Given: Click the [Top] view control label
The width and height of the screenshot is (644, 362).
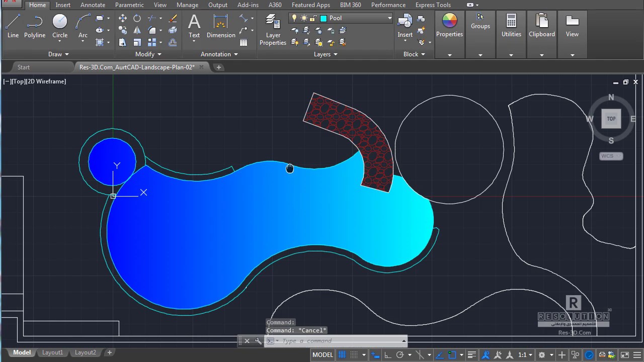Looking at the screenshot, I should pos(19,81).
